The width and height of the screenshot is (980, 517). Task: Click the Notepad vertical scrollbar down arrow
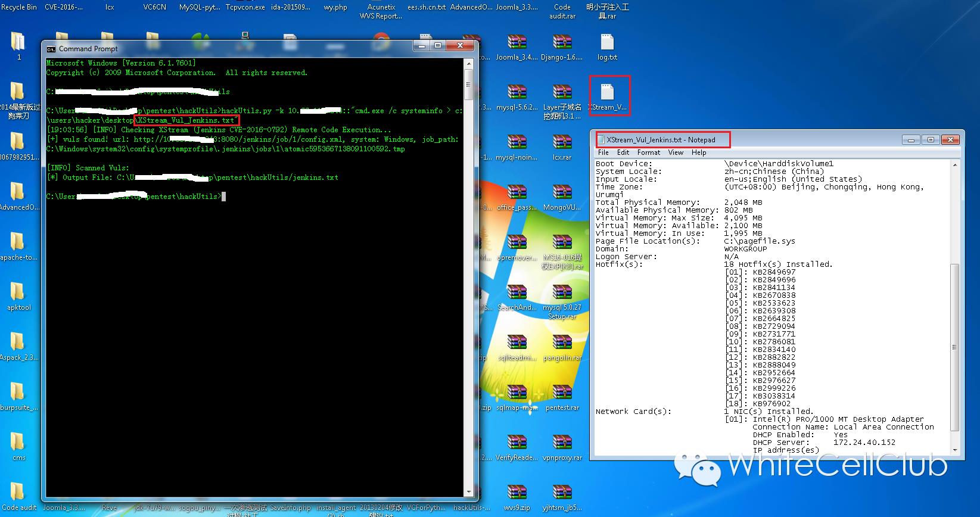click(954, 450)
